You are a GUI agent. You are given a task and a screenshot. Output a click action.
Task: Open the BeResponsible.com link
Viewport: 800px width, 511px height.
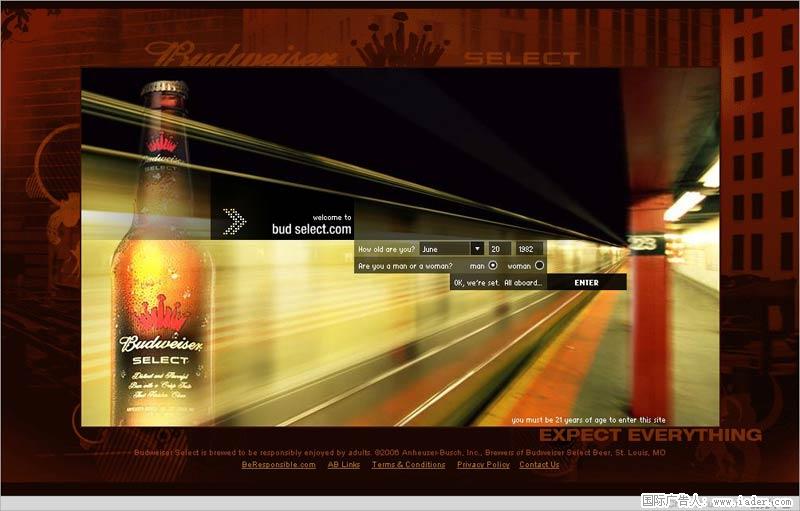(279, 465)
